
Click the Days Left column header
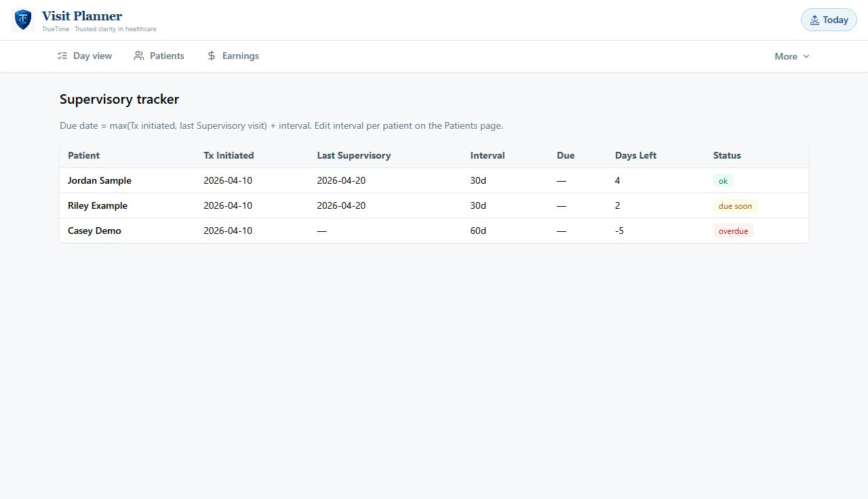635,155
